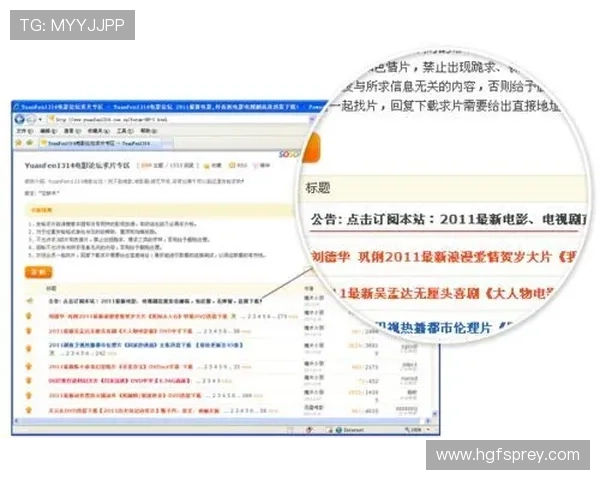The height and width of the screenshot is (480, 600).
Task: Click thread icon beside blue 伦理片 thread
Action: point(29,348)
